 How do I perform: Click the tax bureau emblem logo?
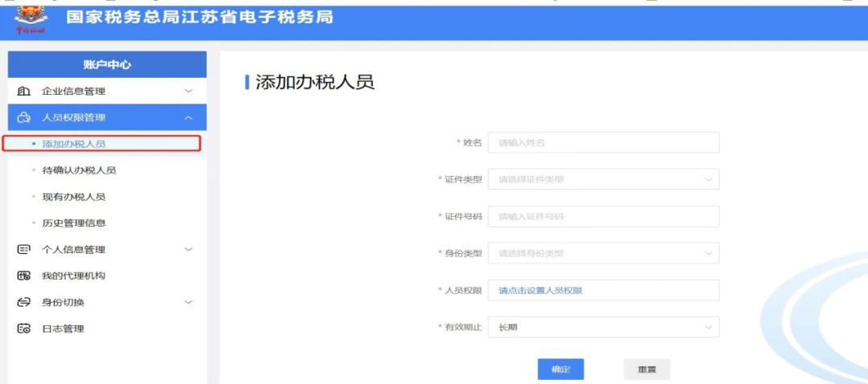pyautogui.click(x=31, y=20)
